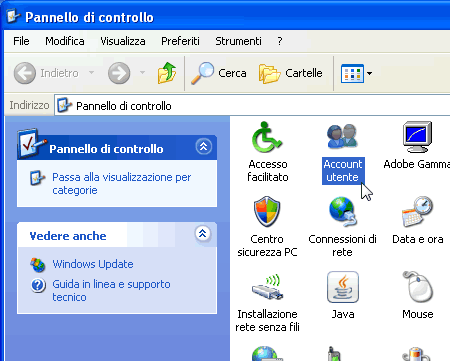Open the Connessioni di rete icon
450x361 pixels.
(343, 212)
